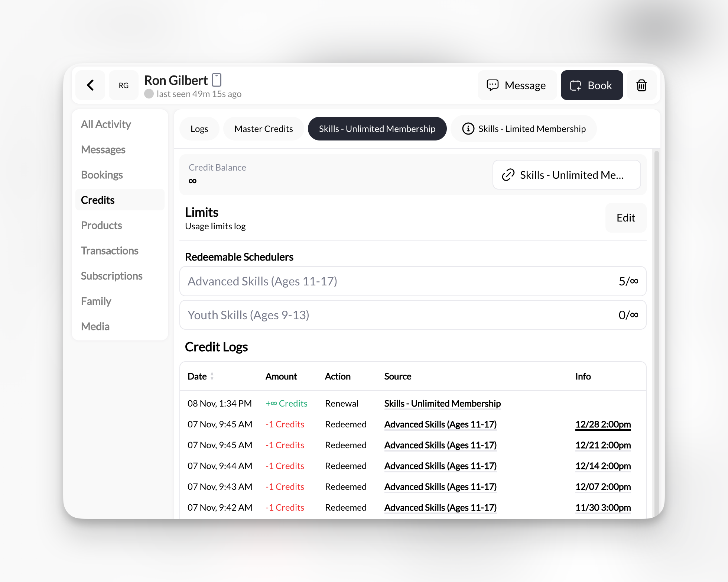Click the link icon Skills - Unlimited button
Screen dimensions: 728x582
tap(566, 175)
